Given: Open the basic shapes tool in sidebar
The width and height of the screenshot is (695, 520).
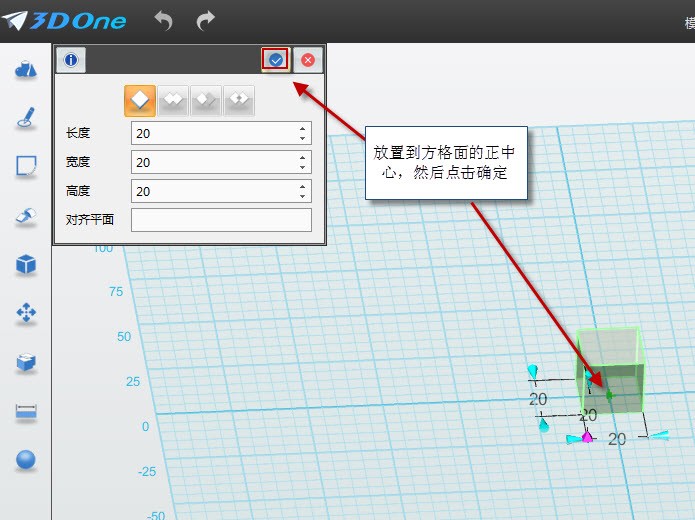Looking at the screenshot, I should coord(26,69).
